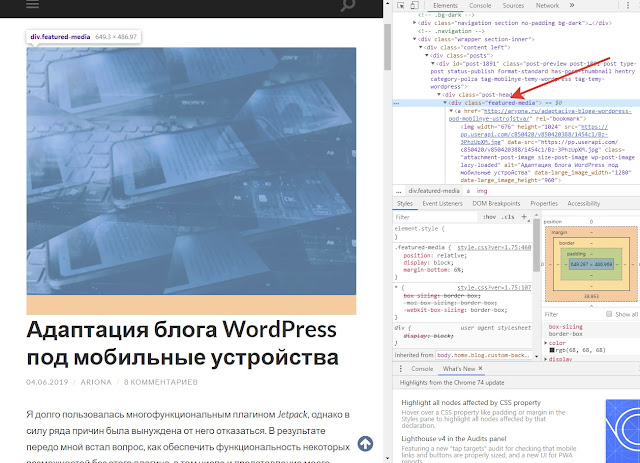Collapse the wrapper section-inner div node
This screenshot has width=640, height=463.
pyautogui.click(x=414, y=39)
